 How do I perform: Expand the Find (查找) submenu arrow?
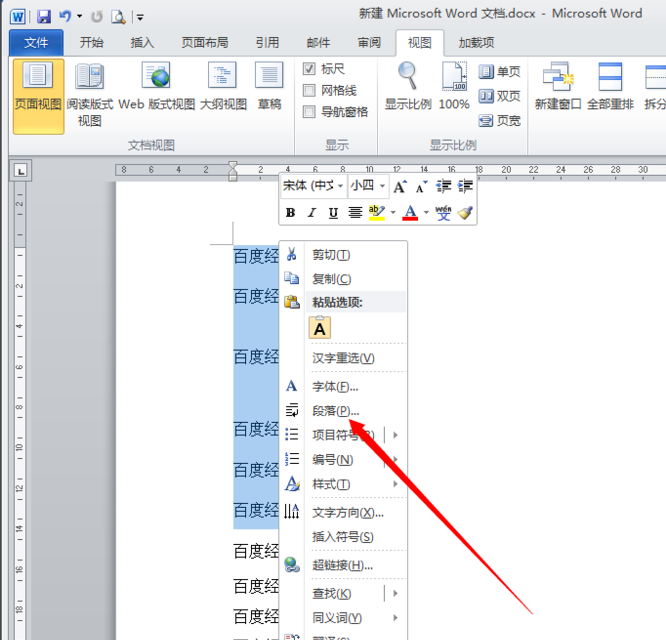coord(395,593)
